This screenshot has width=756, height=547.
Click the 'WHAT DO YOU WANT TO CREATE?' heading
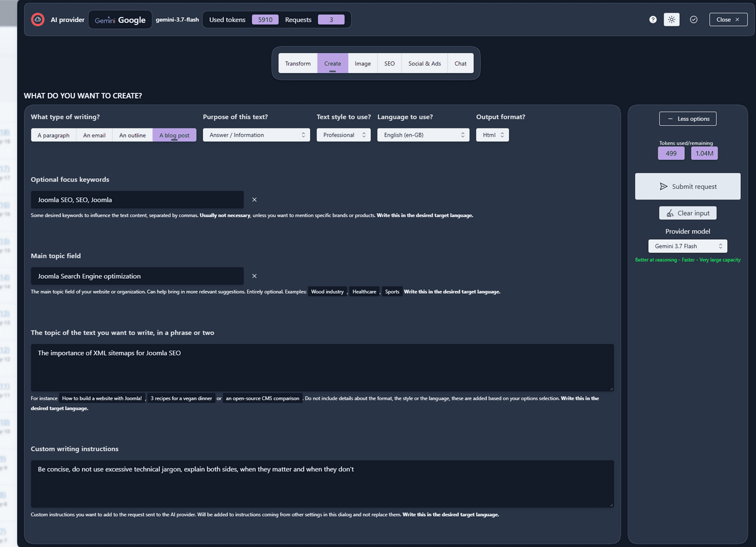pos(83,96)
